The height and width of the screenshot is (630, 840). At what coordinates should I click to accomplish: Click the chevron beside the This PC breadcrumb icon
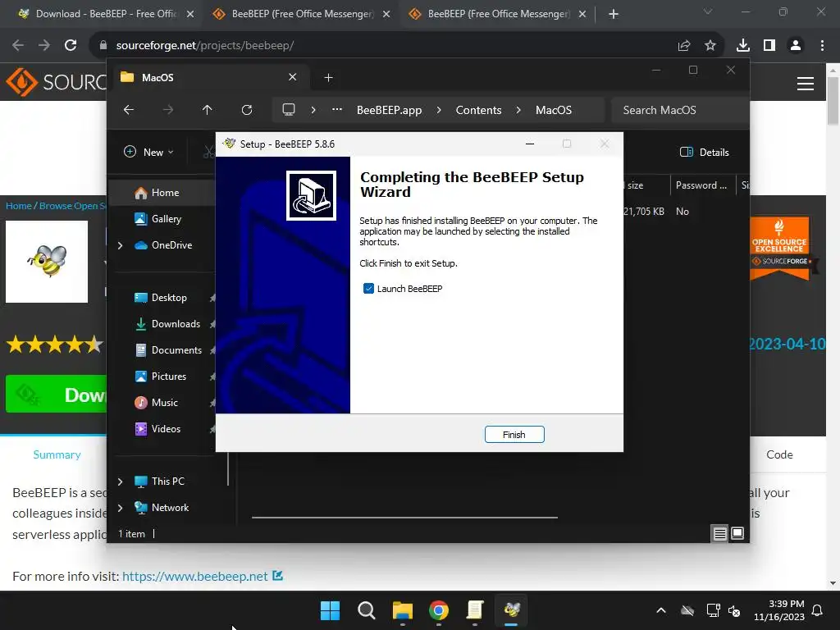(x=313, y=110)
